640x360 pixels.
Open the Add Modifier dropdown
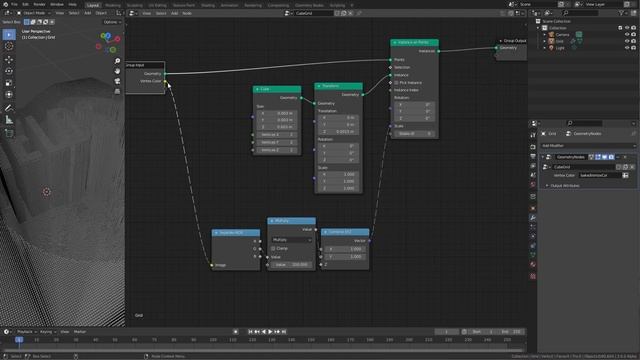(588, 146)
